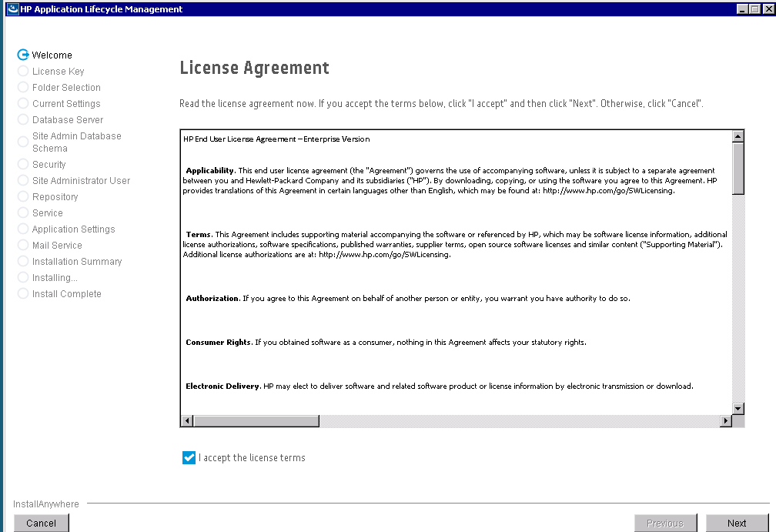Select the Service step label

[48, 212]
